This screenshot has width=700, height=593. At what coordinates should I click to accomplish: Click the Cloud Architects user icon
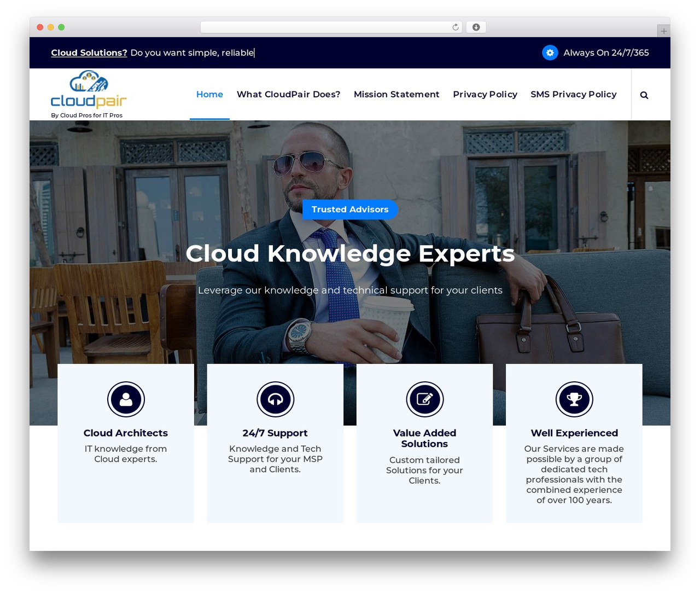(x=126, y=399)
